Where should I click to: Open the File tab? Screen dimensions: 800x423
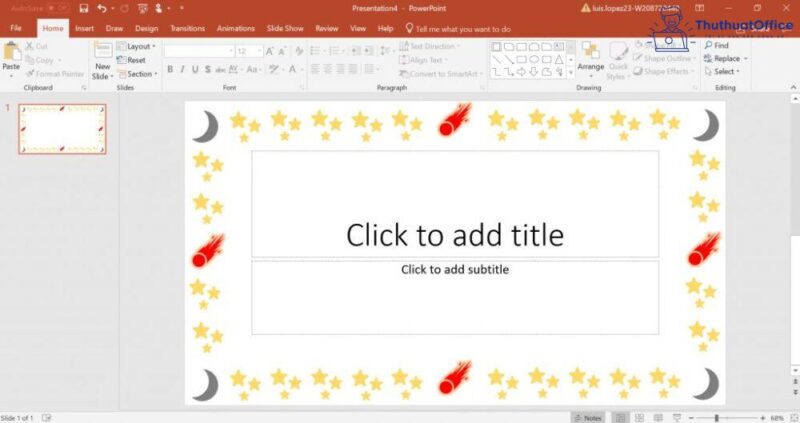(16, 28)
